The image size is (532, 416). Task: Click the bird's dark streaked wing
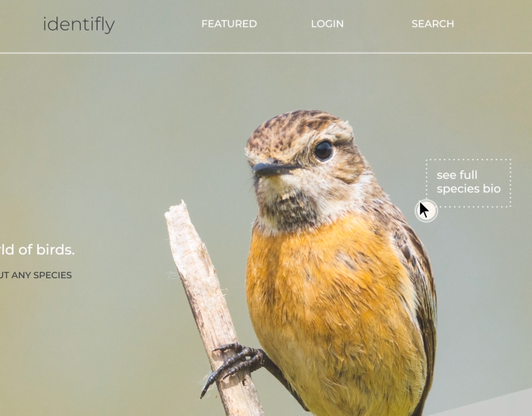point(415,271)
